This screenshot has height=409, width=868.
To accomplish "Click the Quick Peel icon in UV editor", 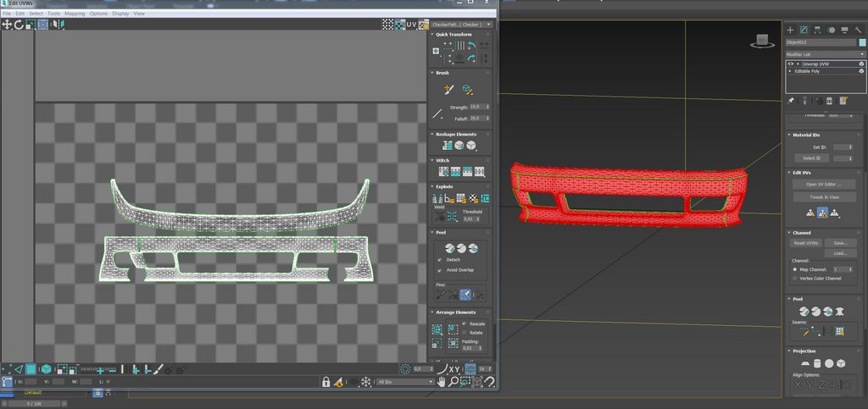I will coord(449,248).
